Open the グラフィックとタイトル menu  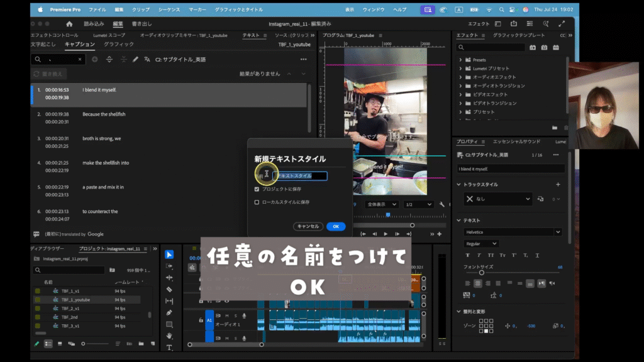coord(238,9)
